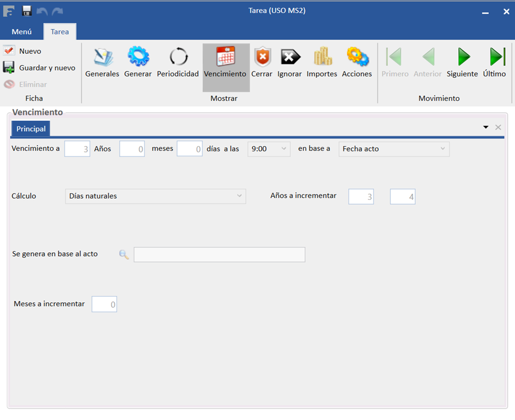
Task: Create a new record with Nuevo
Action: (x=23, y=51)
